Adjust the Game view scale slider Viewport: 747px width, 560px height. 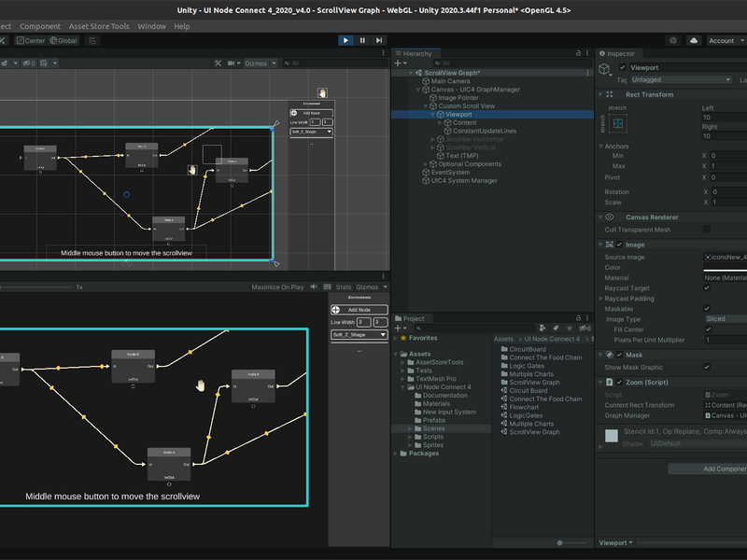point(36,287)
